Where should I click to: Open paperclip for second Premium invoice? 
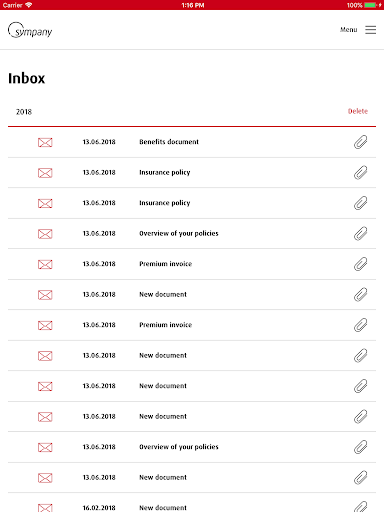(x=360, y=325)
